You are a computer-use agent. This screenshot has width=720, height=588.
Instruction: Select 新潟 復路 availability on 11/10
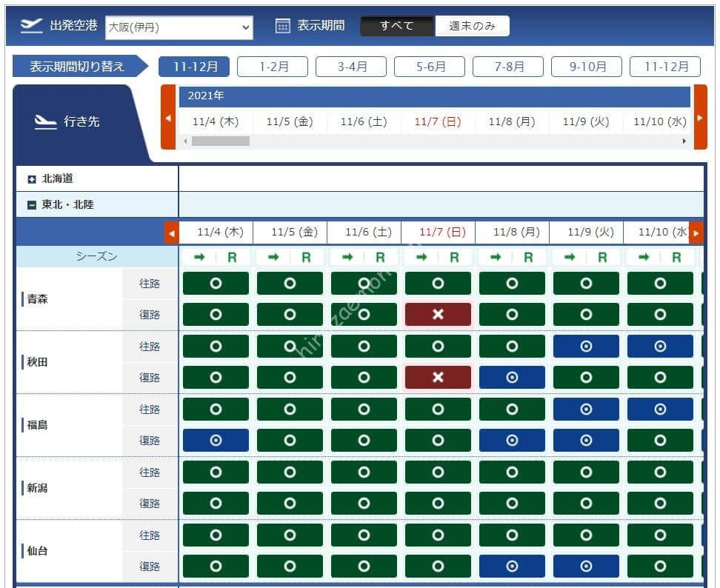(x=660, y=503)
